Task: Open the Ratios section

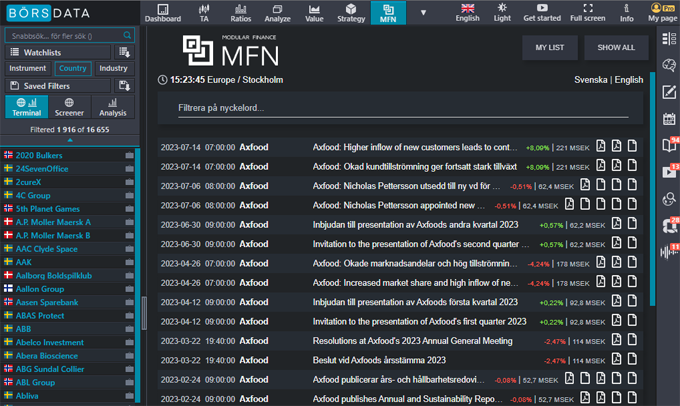Action: [240, 13]
